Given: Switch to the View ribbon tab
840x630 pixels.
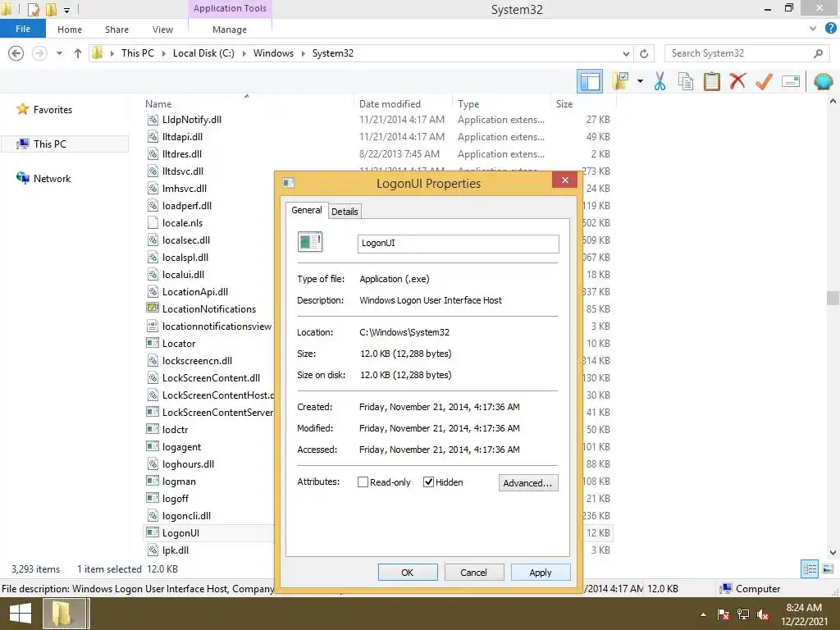Looking at the screenshot, I should 163,30.
